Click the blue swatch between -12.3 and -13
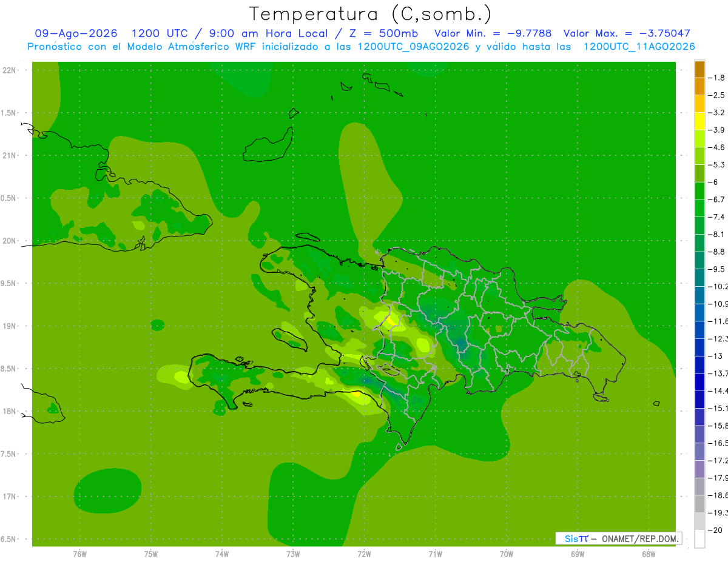 (x=699, y=347)
